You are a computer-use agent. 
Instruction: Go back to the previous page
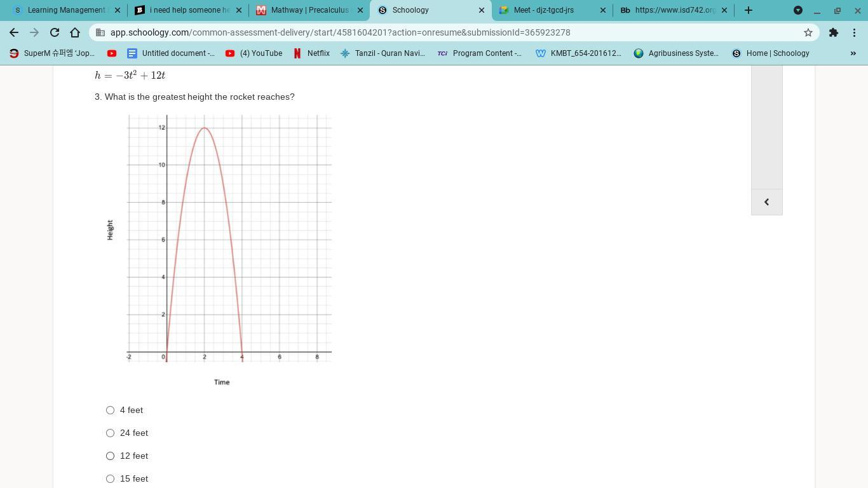14,32
